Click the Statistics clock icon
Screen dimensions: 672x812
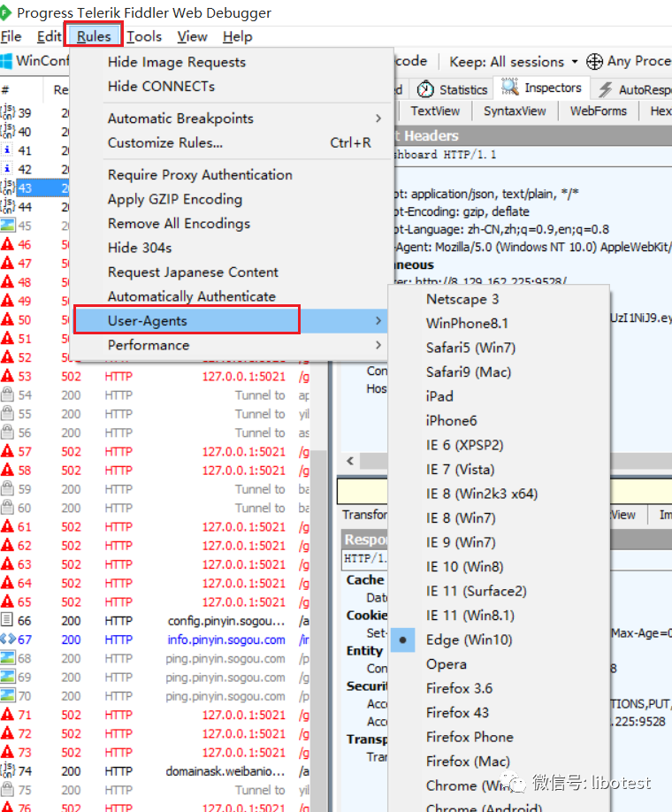[x=425, y=89]
